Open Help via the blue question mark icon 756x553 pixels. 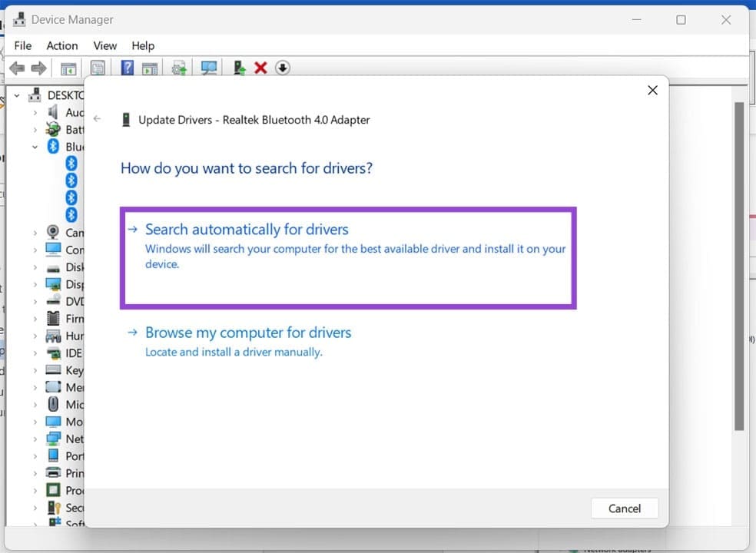pyautogui.click(x=127, y=68)
